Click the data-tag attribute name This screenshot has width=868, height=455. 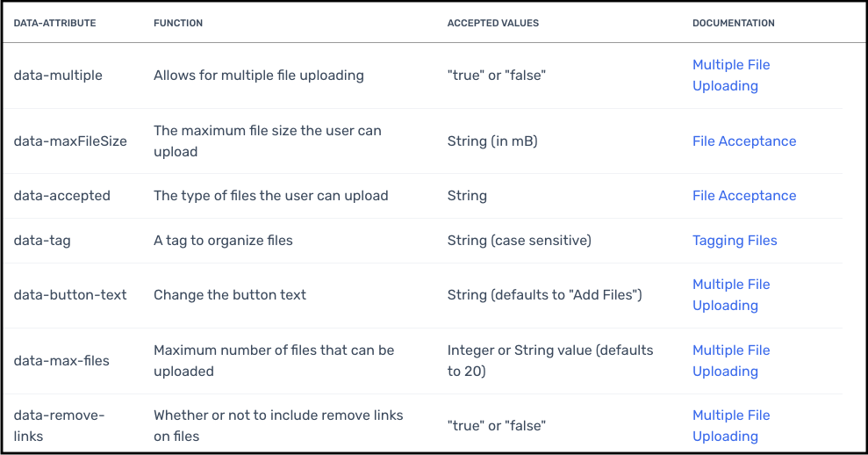click(x=42, y=241)
